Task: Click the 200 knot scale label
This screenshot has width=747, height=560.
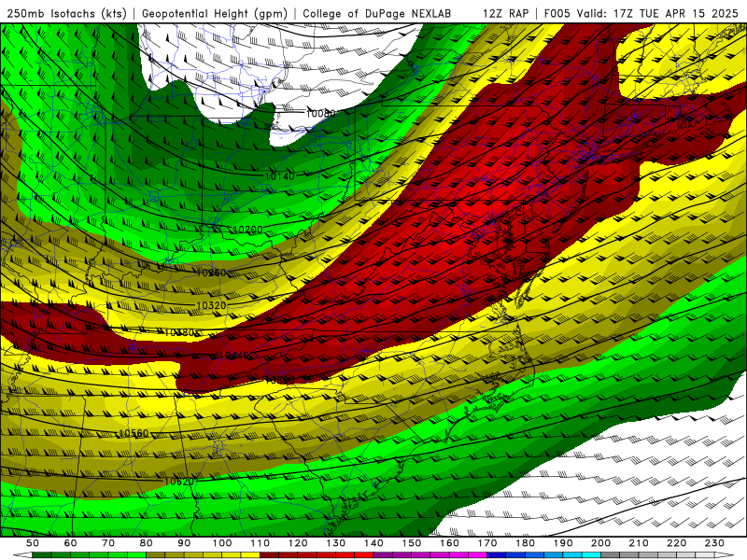Action: click(600, 543)
